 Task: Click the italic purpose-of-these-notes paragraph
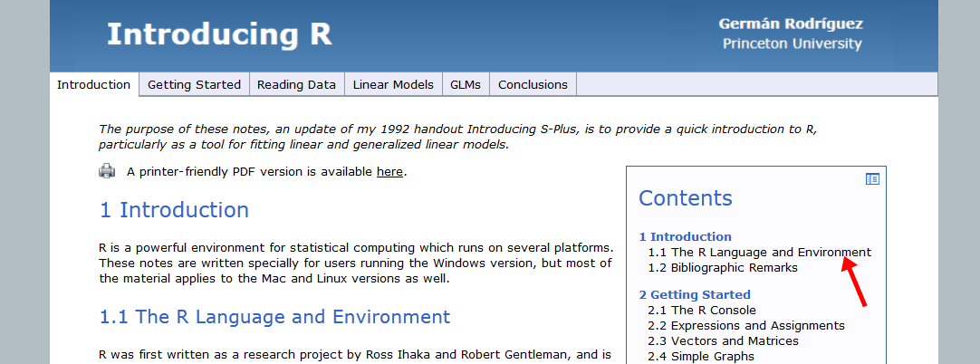click(458, 138)
